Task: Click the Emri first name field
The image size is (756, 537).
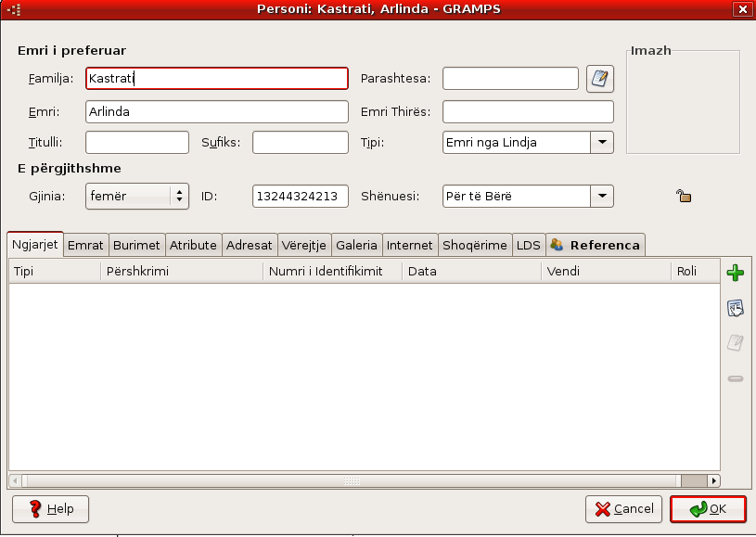Action: point(217,112)
